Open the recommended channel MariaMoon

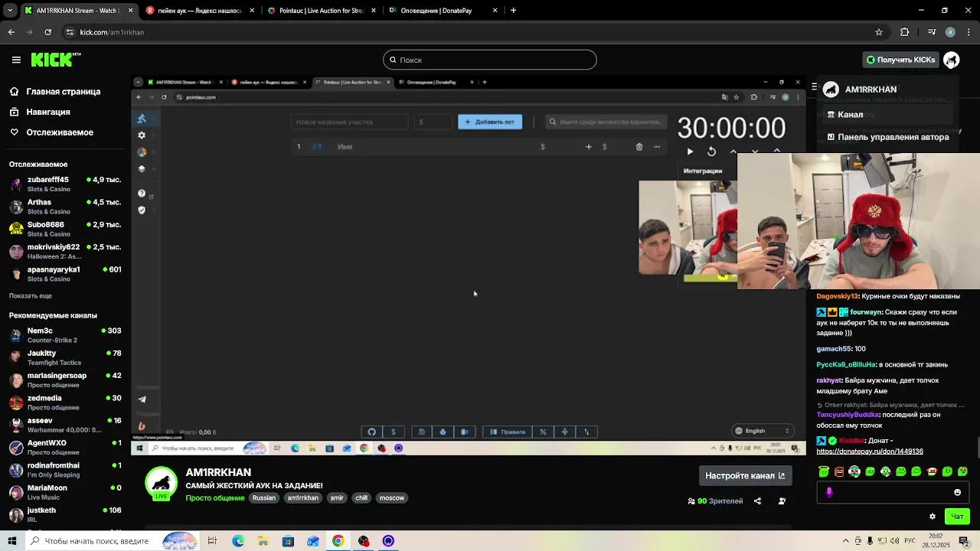click(65, 492)
